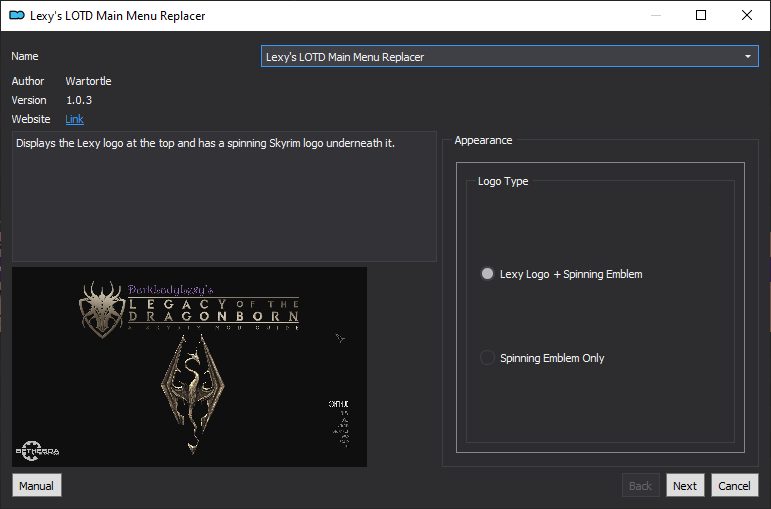771x509 pixels.
Task: Click the version number 1.0.3
Action: [79, 100]
